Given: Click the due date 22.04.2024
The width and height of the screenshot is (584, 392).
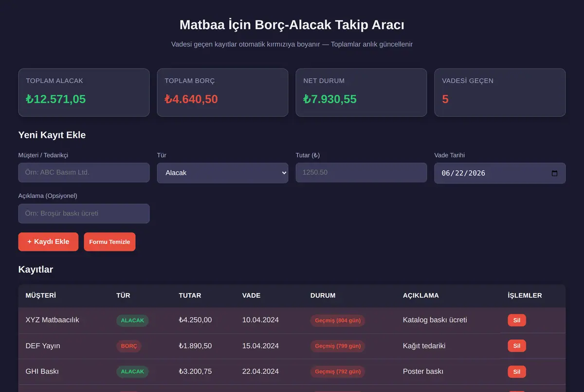Looking at the screenshot, I should (260, 372).
